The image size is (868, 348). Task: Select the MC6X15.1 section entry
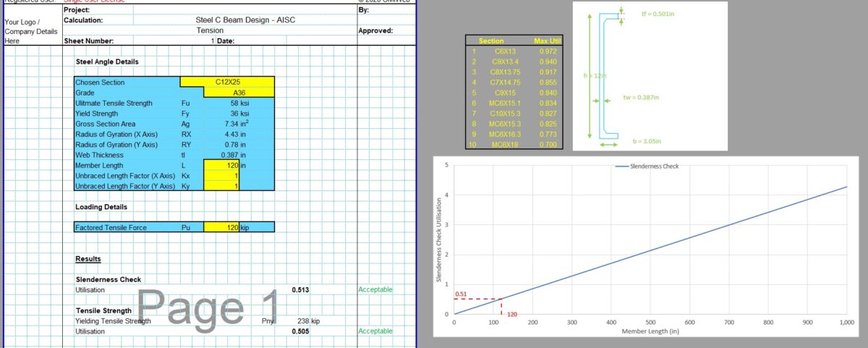click(x=504, y=103)
